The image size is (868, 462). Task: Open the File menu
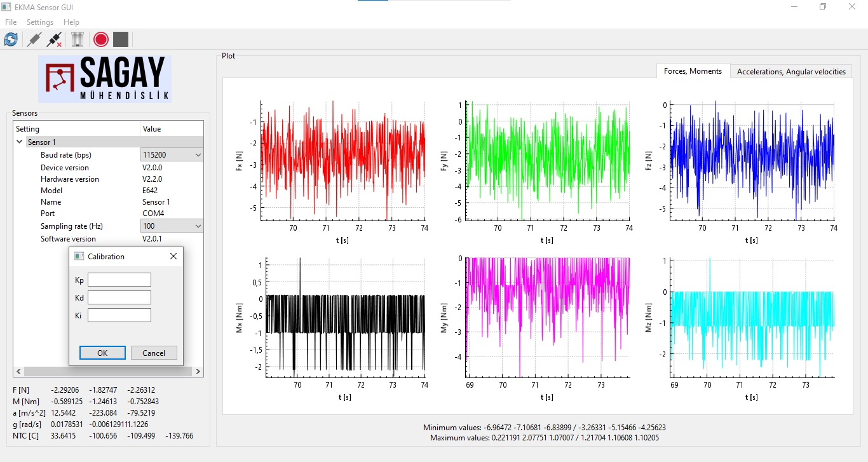point(11,22)
